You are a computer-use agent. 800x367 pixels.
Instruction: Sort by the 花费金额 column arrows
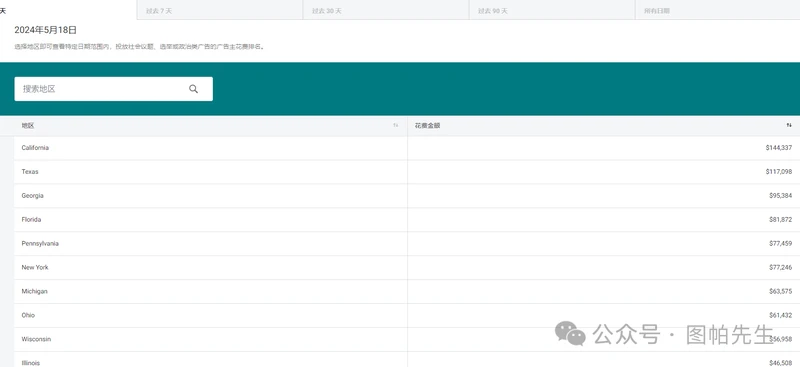[789, 126]
